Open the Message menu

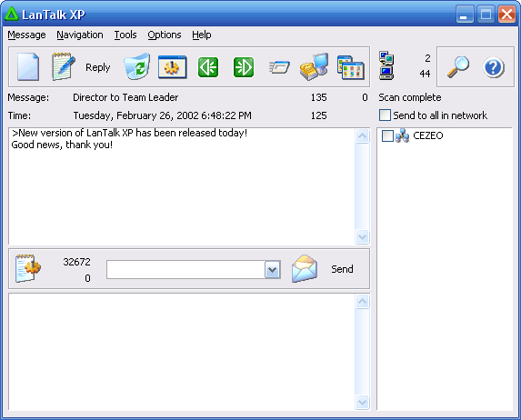click(26, 35)
